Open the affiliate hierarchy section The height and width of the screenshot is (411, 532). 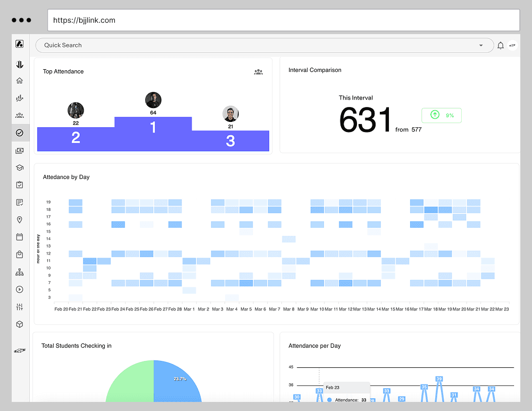click(20, 272)
